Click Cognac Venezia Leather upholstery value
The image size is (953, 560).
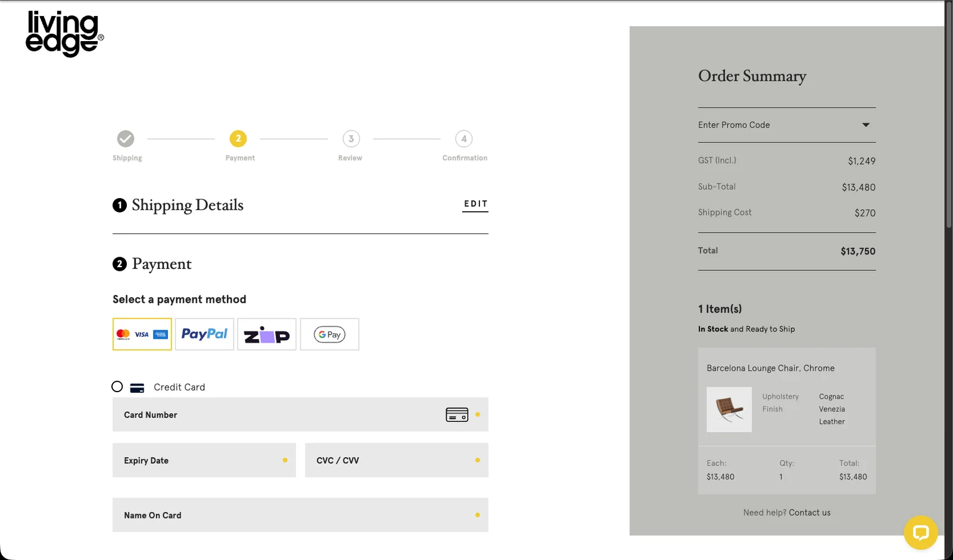coord(832,409)
